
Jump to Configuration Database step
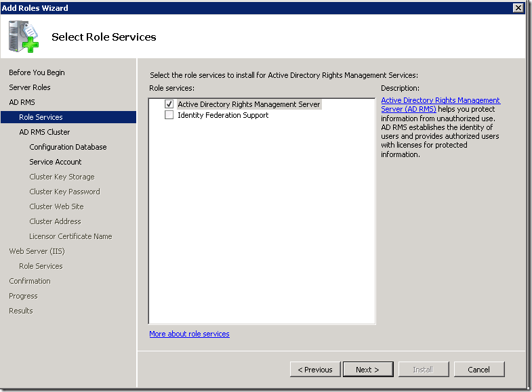coord(68,147)
